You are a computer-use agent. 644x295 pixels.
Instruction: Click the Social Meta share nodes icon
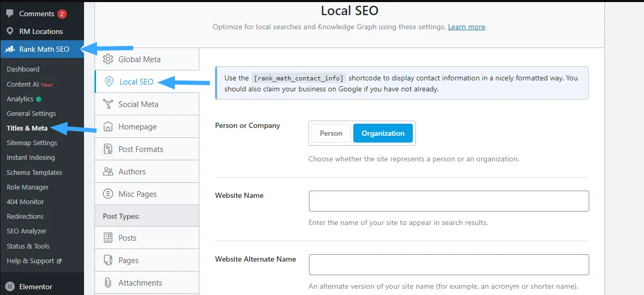point(108,104)
